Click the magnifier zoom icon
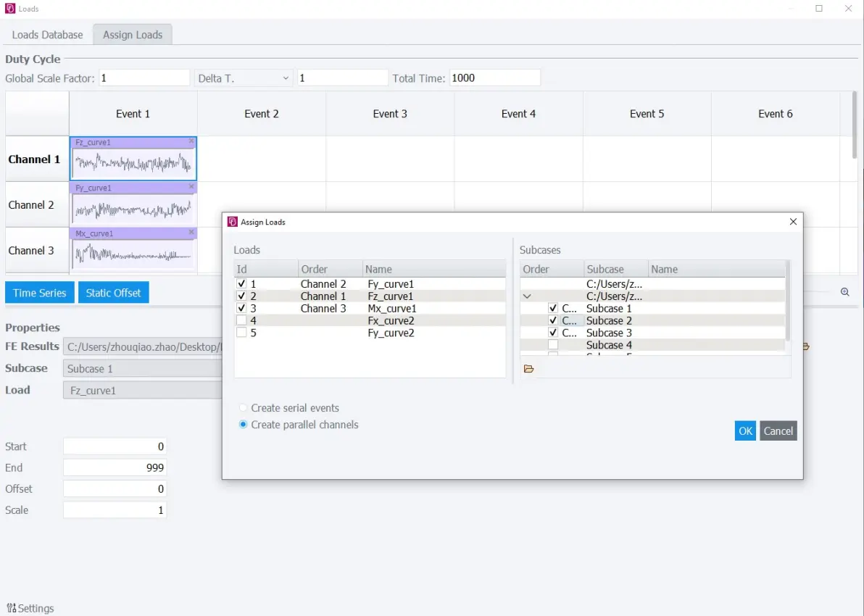864x616 pixels. pyautogui.click(x=844, y=292)
